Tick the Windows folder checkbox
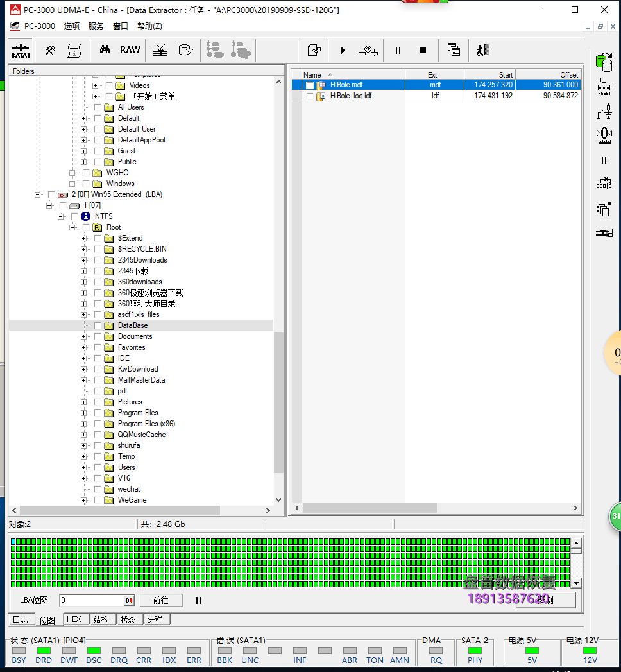This screenshot has height=672, width=621. coord(86,184)
